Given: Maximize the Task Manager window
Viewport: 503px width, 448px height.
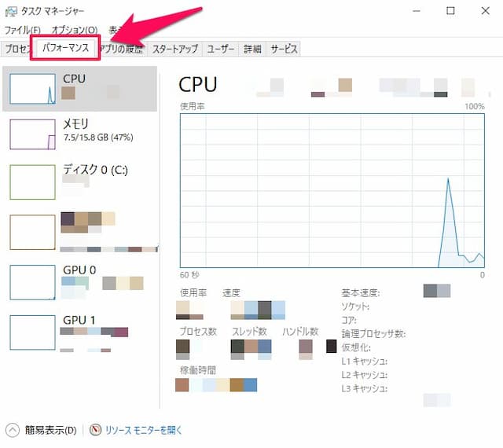Looking at the screenshot, I should click(450, 11).
